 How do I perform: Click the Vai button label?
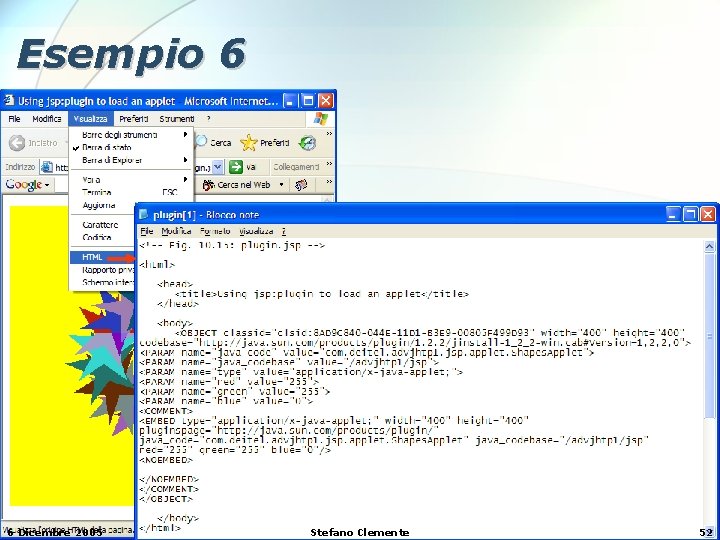coord(251,167)
